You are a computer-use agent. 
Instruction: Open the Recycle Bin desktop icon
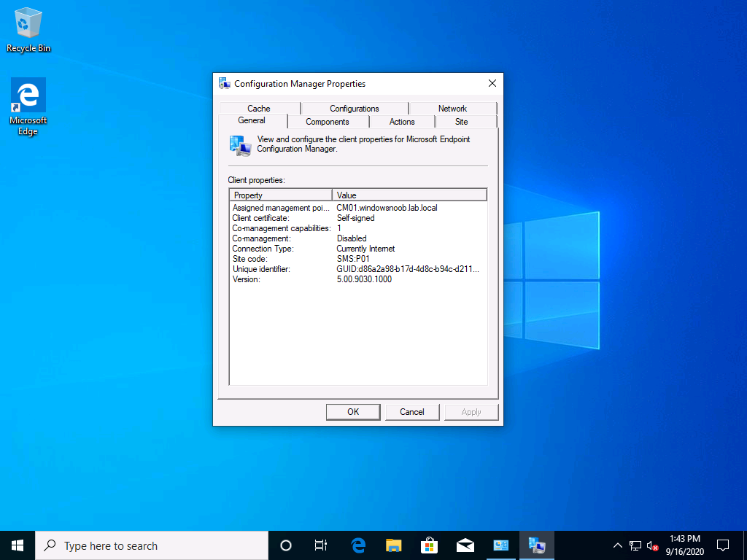tap(28, 29)
